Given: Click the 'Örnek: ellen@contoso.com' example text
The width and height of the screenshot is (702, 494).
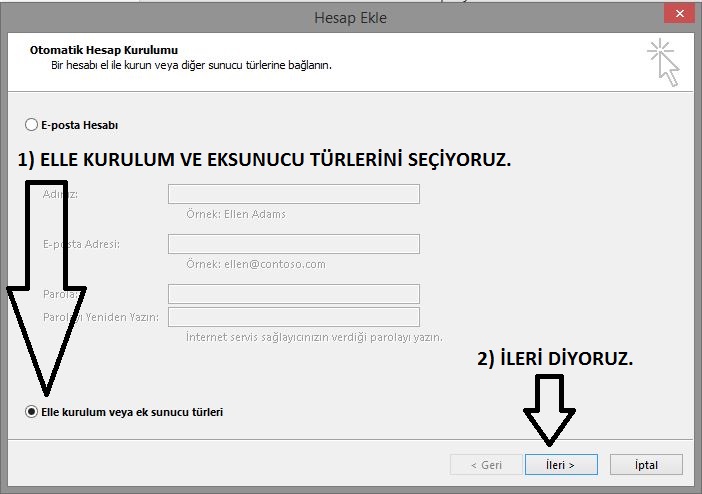Looking at the screenshot, I should pos(255,265).
